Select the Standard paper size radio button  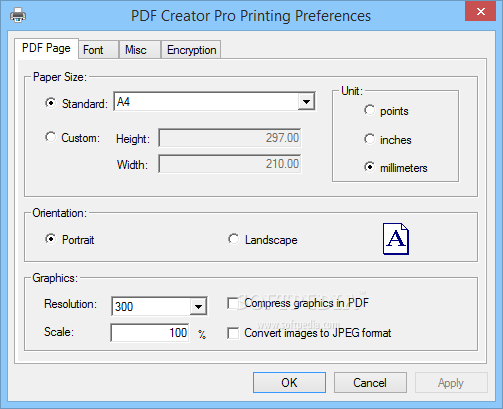tap(50, 103)
